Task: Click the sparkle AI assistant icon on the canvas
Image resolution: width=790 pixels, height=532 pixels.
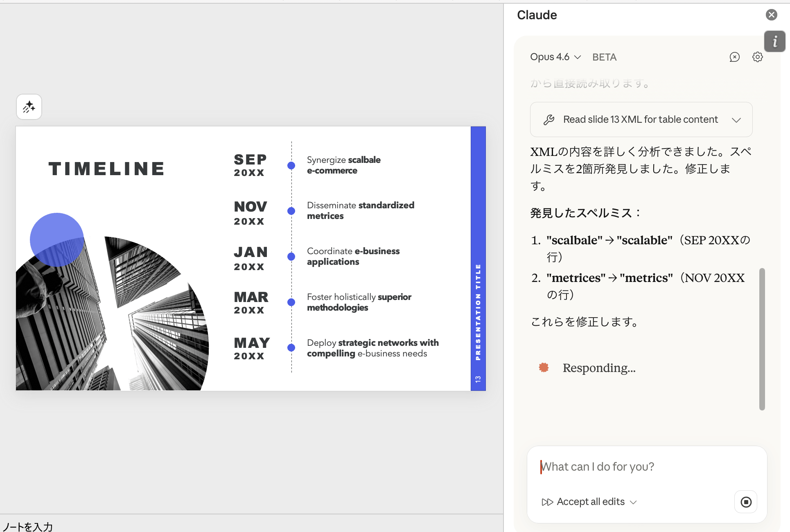Action: [29, 107]
